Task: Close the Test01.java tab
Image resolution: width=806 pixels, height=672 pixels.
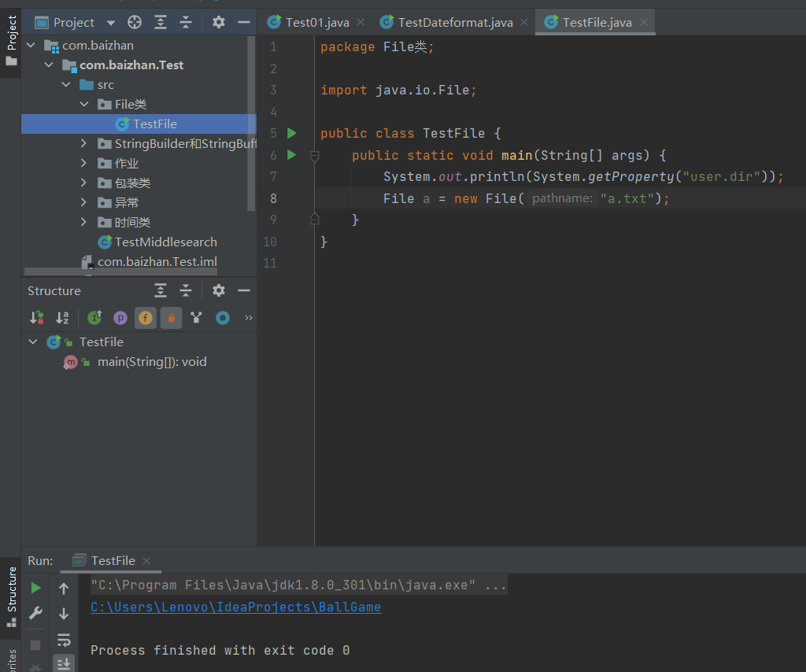Action: [360, 22]
